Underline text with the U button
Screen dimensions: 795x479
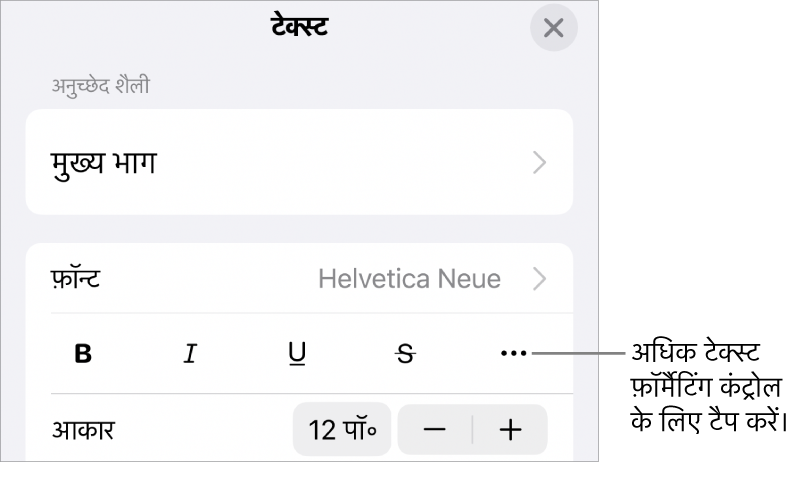point(296,354)
